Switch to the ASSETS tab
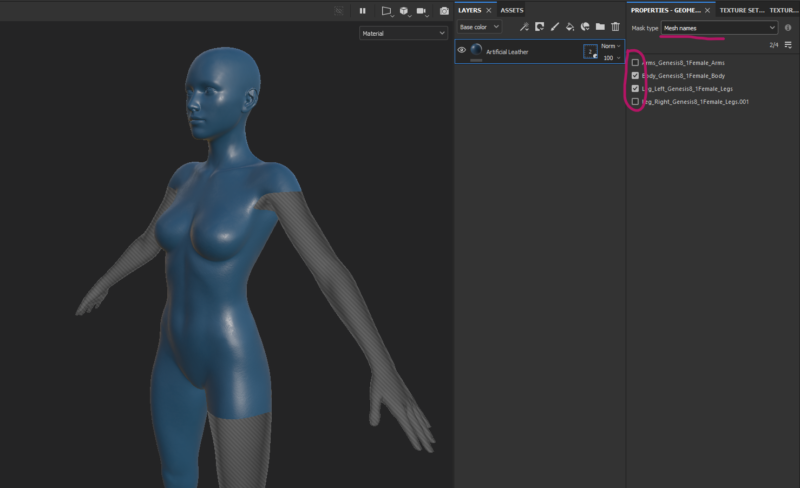This screenshot has height=488, width=800. (512, 10)
